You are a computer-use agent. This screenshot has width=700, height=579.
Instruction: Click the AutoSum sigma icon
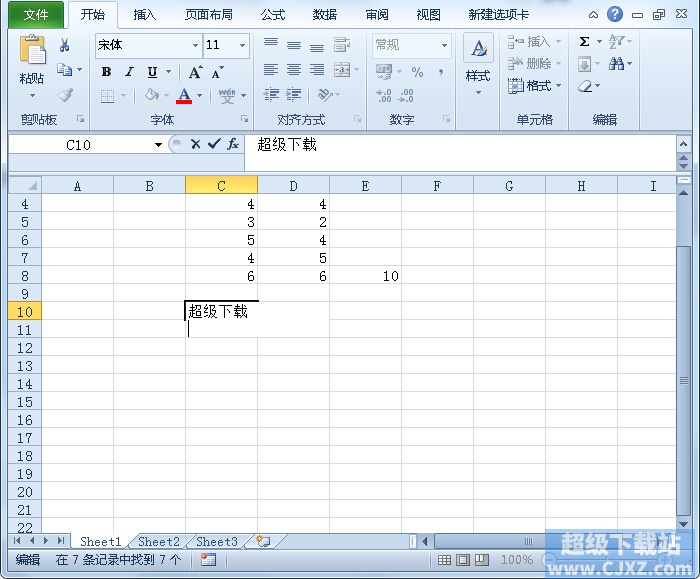tap(585, 42)
